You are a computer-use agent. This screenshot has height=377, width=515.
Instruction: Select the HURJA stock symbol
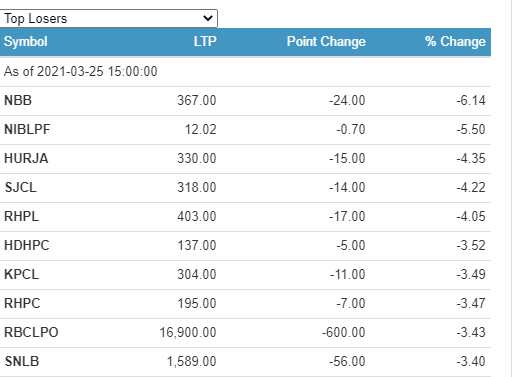(x=26, y=158)
